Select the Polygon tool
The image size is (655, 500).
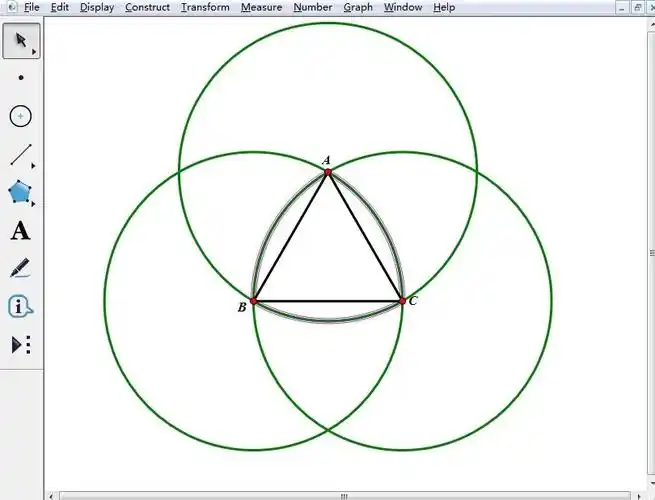[21, 192]
